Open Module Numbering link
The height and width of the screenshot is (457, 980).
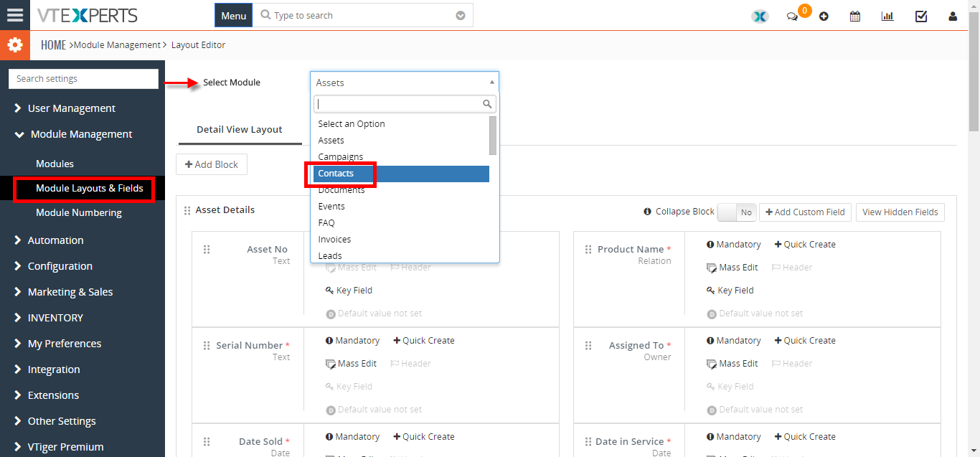click(x=79, y=213)
